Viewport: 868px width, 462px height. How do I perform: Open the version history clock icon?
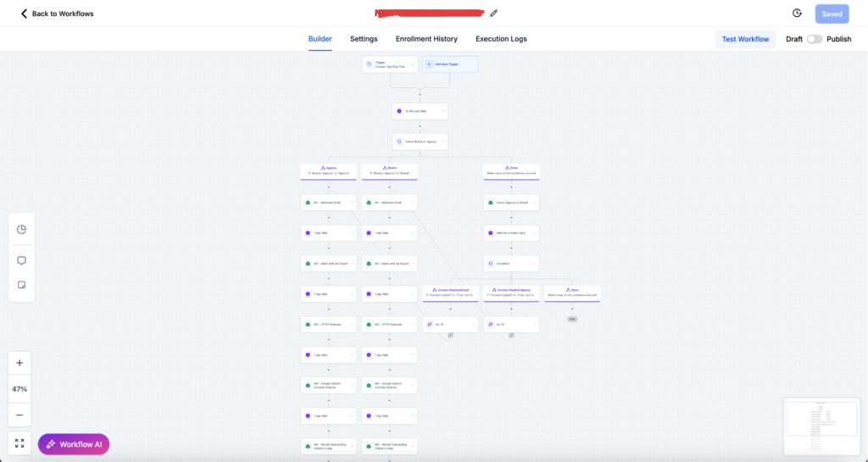[797, 14]
